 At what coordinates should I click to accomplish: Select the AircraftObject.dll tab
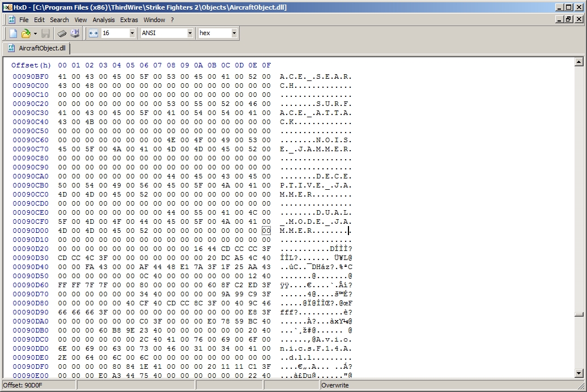[x=37, y=48]
